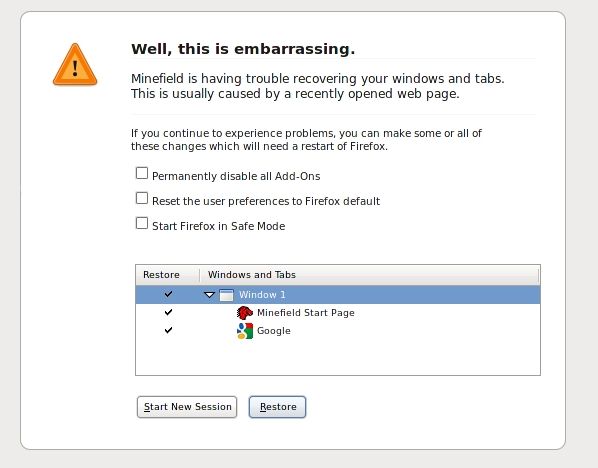The width and height of the screenshot is (598, 468).
Task: Click the Start New Session button
Action: click(187, 407)
